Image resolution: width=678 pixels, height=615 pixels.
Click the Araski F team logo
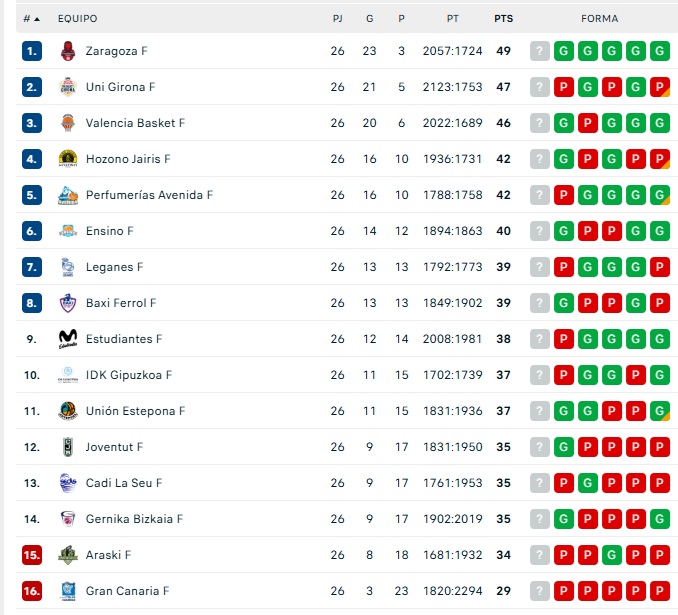tap(67, 555)
